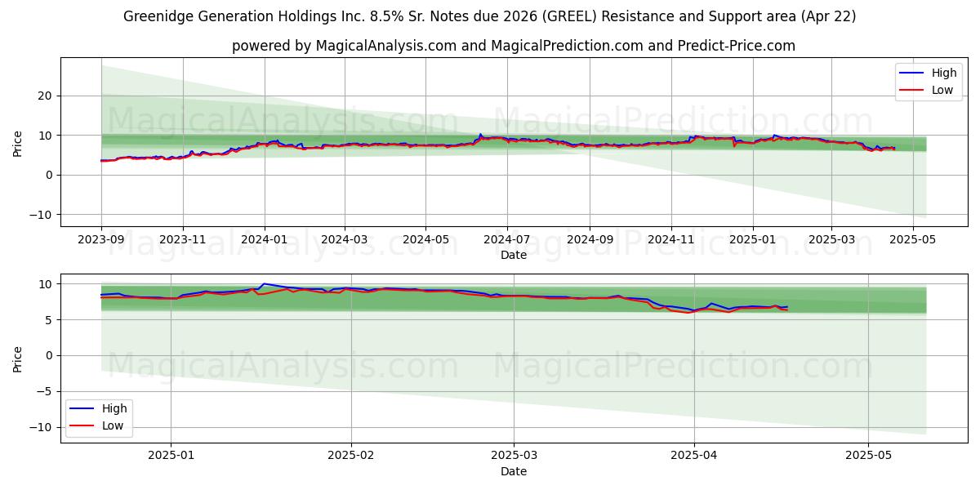
Task: Click the 2023-11 tick label
Action: 183,240
